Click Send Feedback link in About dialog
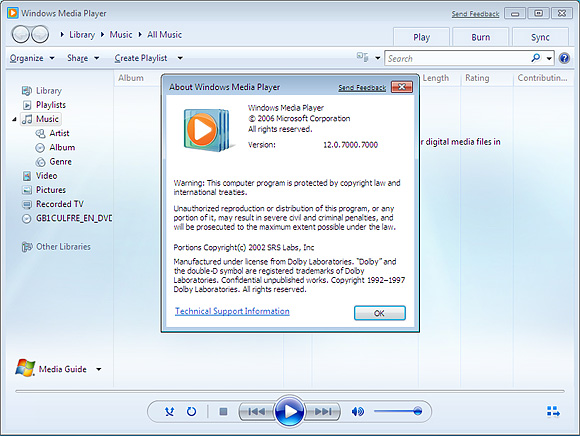This screenshot has height=436, width=580. point(362,88)
